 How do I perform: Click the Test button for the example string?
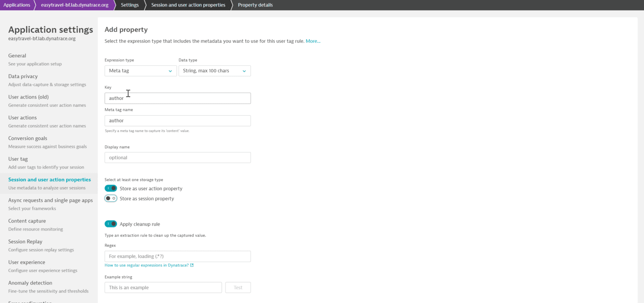[x=238, y=287]
